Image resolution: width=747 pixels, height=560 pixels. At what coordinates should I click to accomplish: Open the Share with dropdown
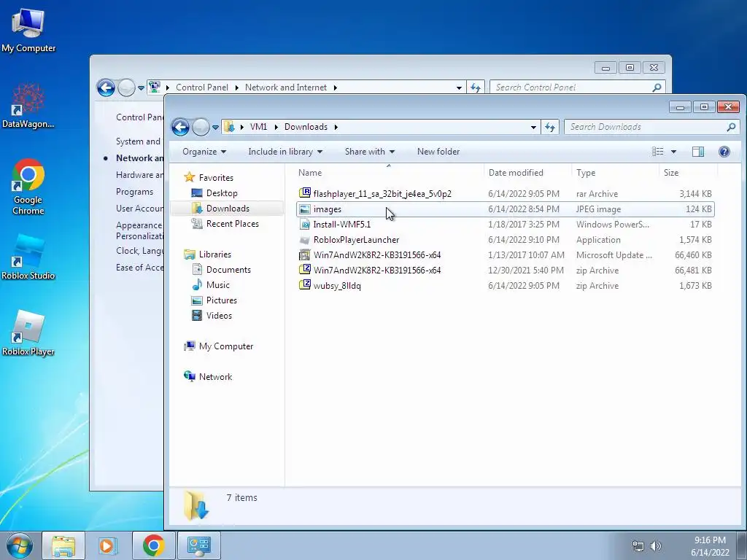370,152
